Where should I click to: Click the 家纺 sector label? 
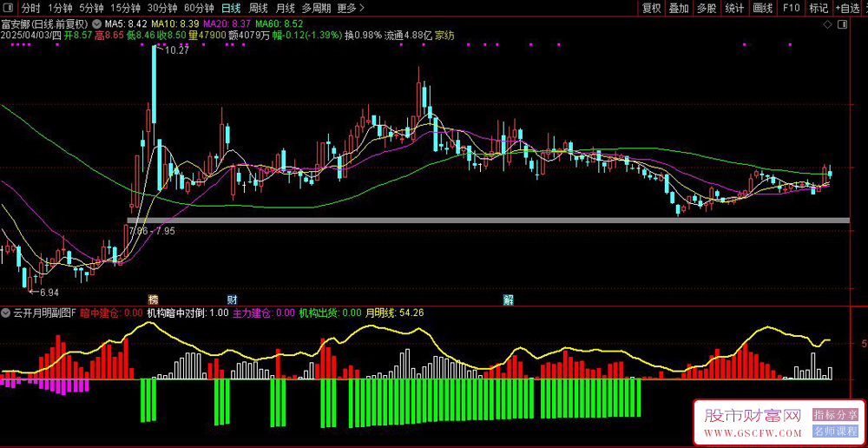tap(444, 35)
